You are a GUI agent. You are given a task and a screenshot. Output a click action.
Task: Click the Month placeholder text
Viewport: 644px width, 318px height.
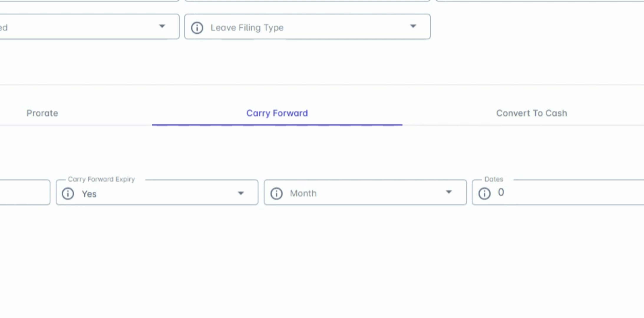point(303,193)
